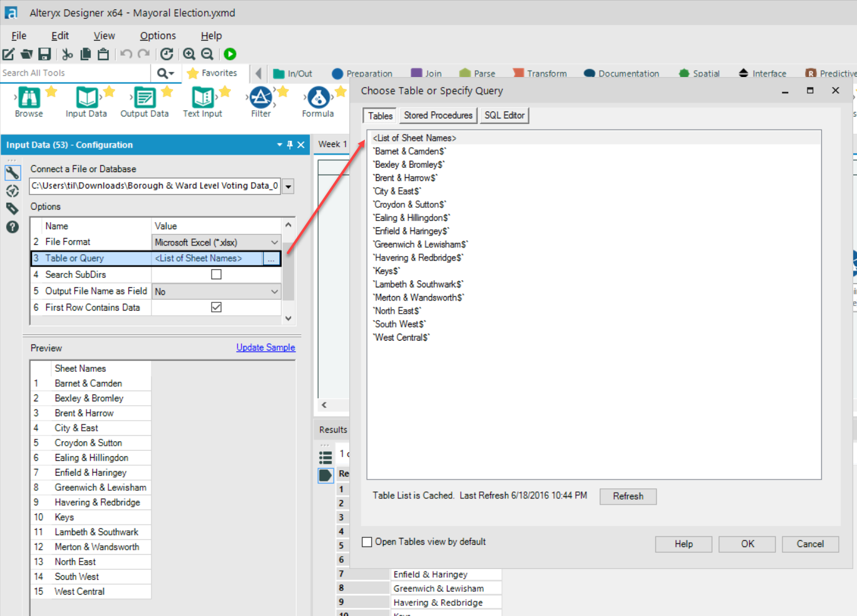Click the Refresh button in dialog

628,496
